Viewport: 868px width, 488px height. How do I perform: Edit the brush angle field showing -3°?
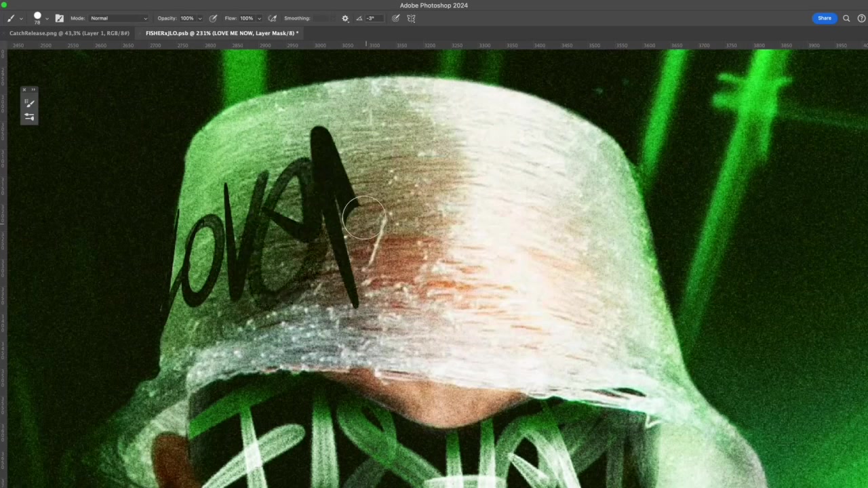[376, 18]
